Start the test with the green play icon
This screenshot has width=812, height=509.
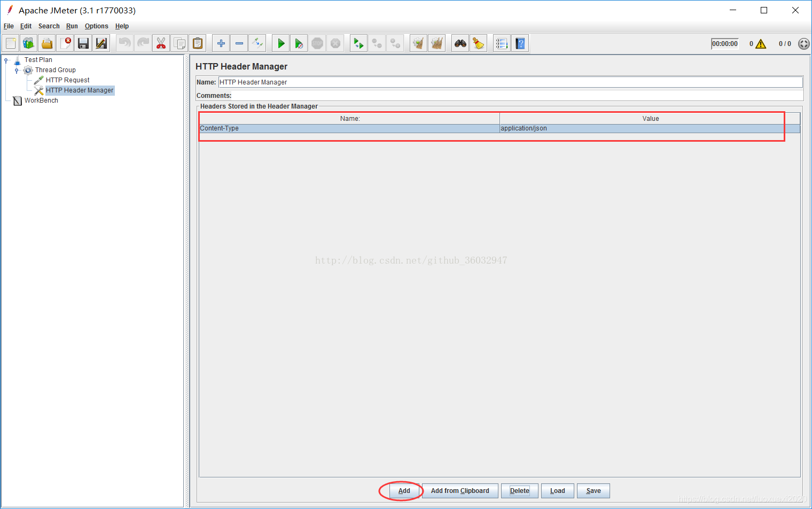(281, 43)
